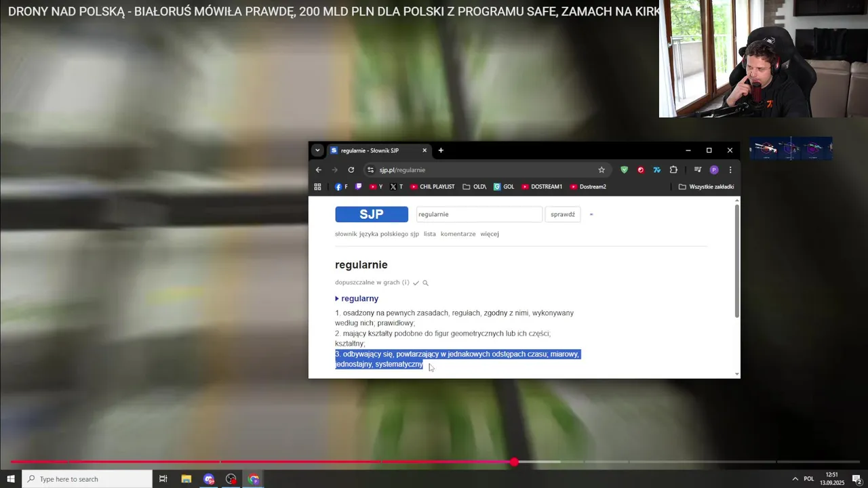Open the green shield extension
This screenshot has width=868, height=488.
pos(625,170)
